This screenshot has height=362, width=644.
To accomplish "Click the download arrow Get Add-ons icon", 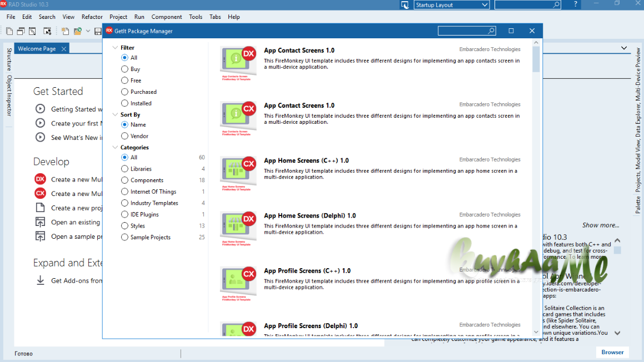I will (40, 280).
